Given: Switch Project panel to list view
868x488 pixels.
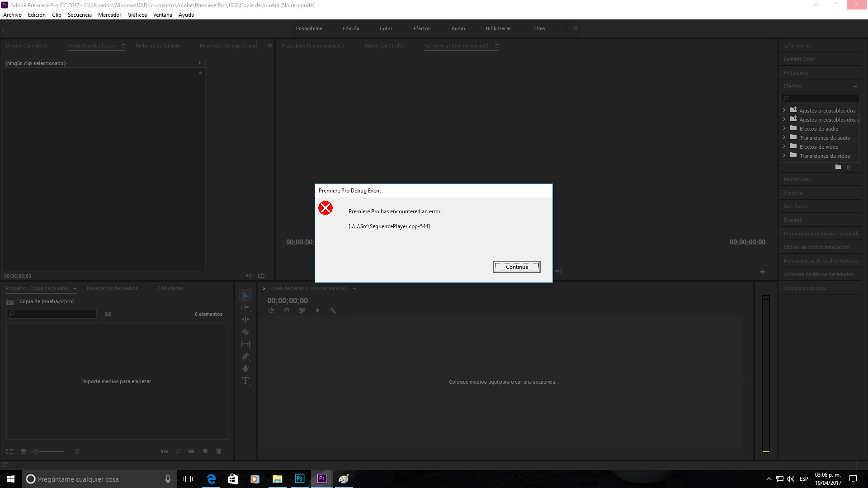Looking at the screenshot, I should (10, 451).
